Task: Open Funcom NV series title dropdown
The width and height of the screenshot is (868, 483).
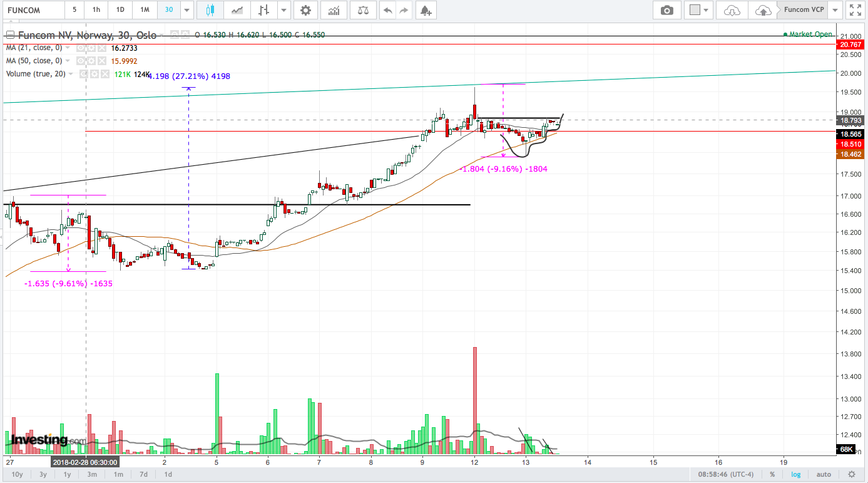Action: pos(162,35)
